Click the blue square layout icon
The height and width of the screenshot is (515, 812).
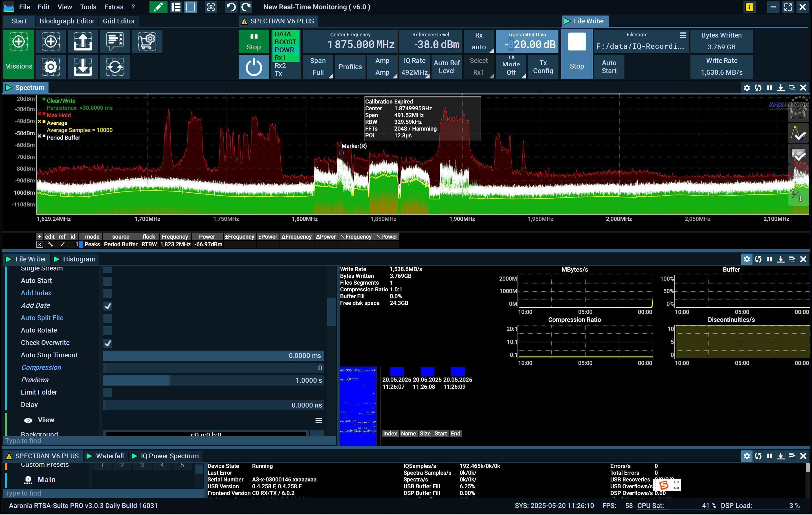191,7
